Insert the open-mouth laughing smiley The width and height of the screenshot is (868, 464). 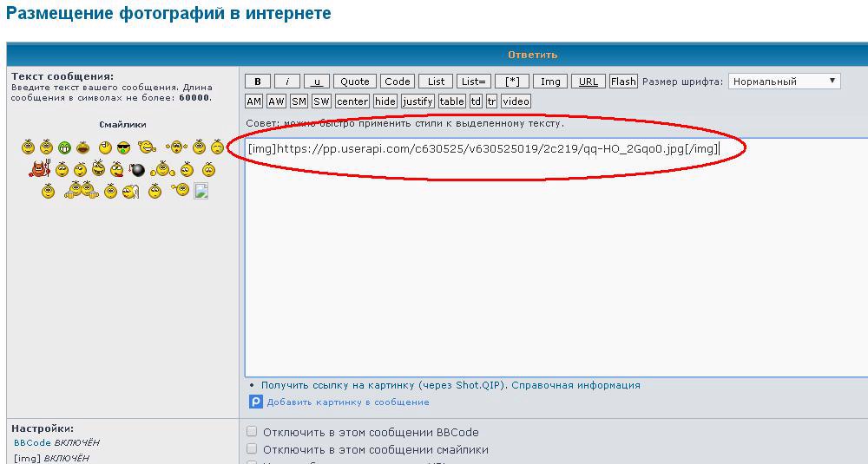click(83, 147)
